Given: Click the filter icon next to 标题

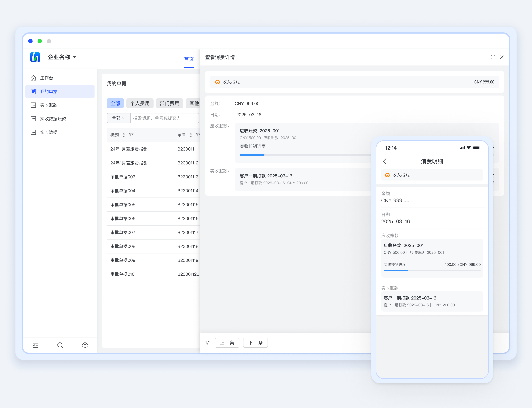Looking at the screenshot, I should [x=131, y=135].
